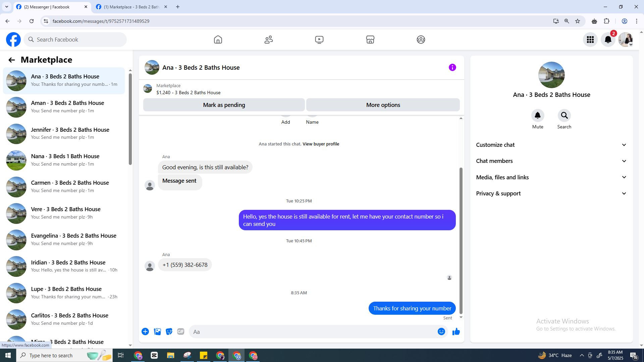Open notifications bell with badge
The image size is (644, 362).
[608, 40]
